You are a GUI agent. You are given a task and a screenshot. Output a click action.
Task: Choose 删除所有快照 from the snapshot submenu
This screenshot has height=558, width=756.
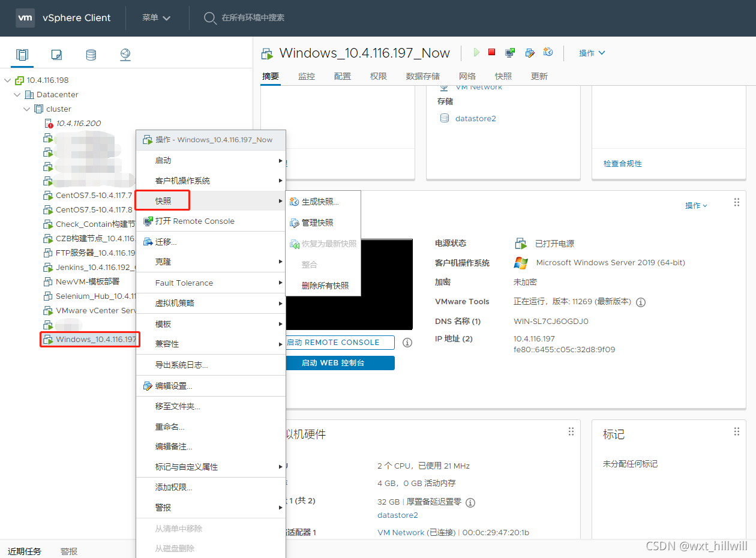point(323,286)
